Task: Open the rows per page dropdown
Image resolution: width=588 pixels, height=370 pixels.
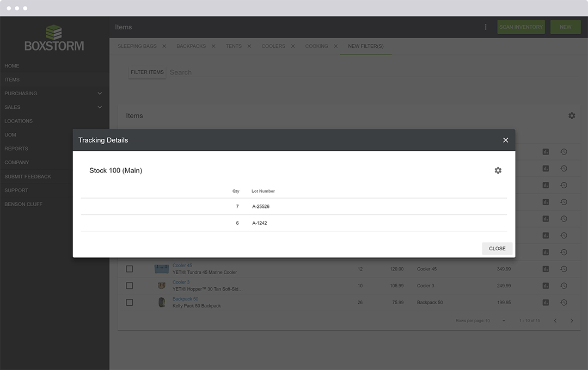Action: click(504, 320)
